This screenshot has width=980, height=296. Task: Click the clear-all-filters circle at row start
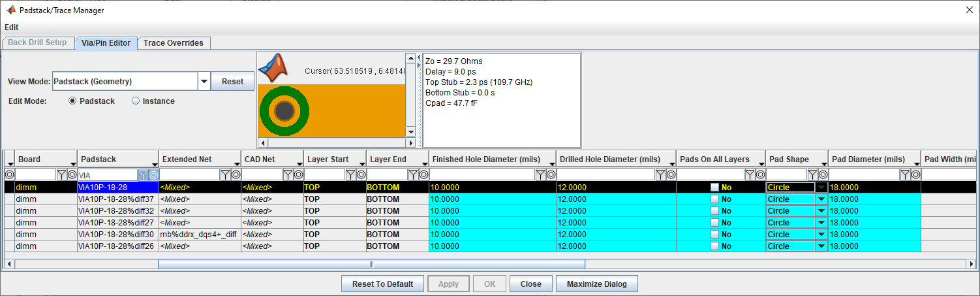(9, 174)
